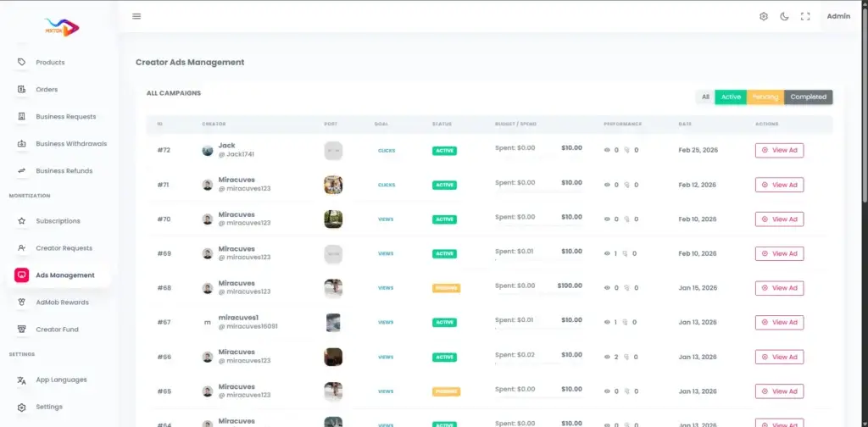Open the post thumbnail of campaign #68
The height and width of the screenshot is (427, 868).
point(333,288)
